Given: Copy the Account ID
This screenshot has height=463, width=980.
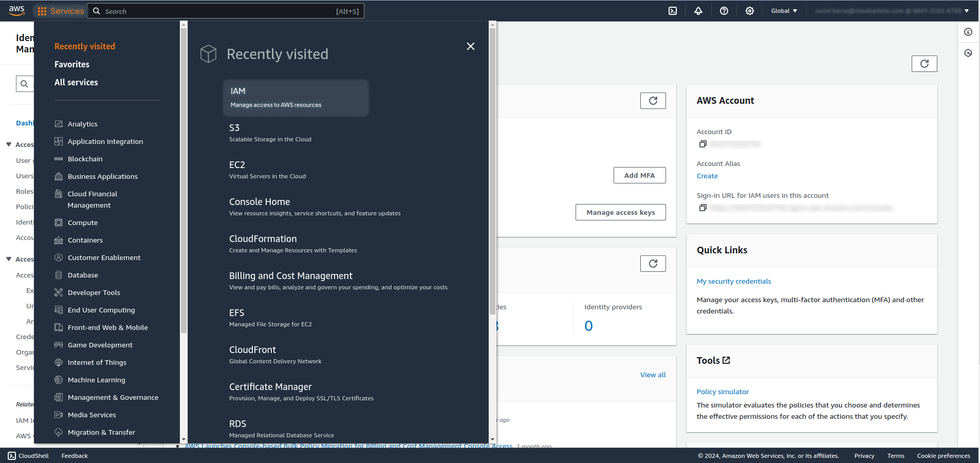Looking at the screenshot, I should pyautogui.click(x=702, y=144).
